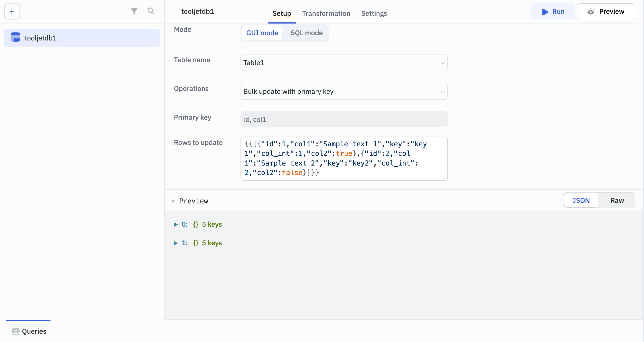Open the Settings tab
The height and width of the screenshot is (342, 644).
coord(374,13)
